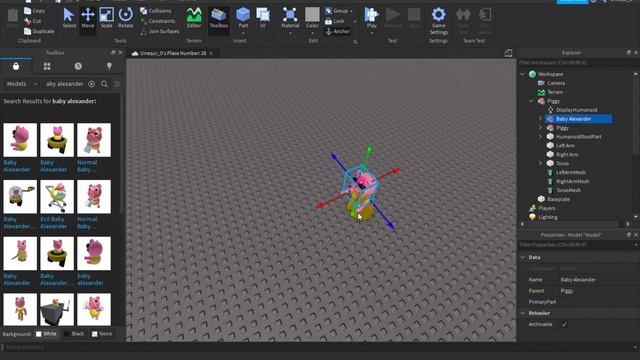The height and width of the screenshot is (360, 640).
Task: Expand the HumanoidRootPart node
Action: [540, 137]
